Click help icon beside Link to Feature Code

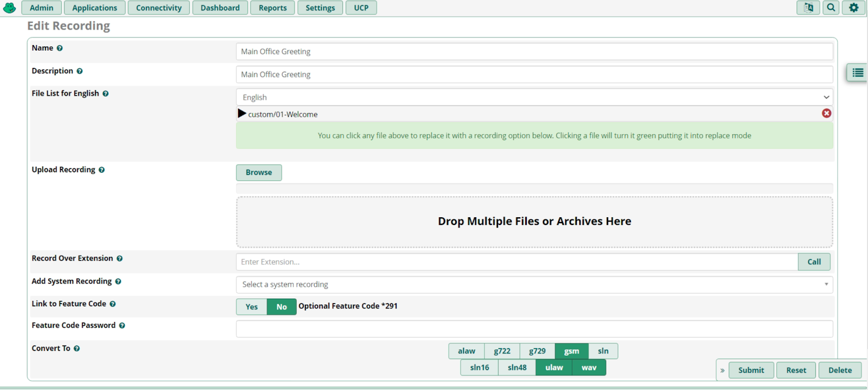click(113, 304)
